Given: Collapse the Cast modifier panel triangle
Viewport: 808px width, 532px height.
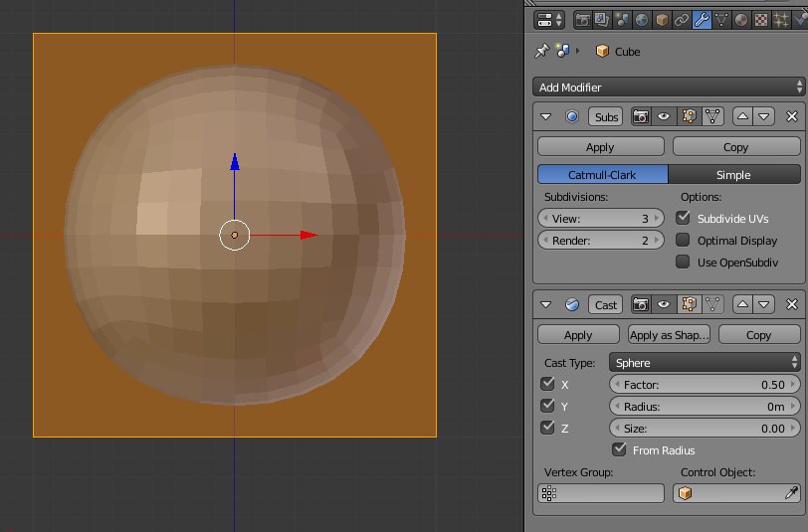Looking at the screenshot, I should [545, 304].
